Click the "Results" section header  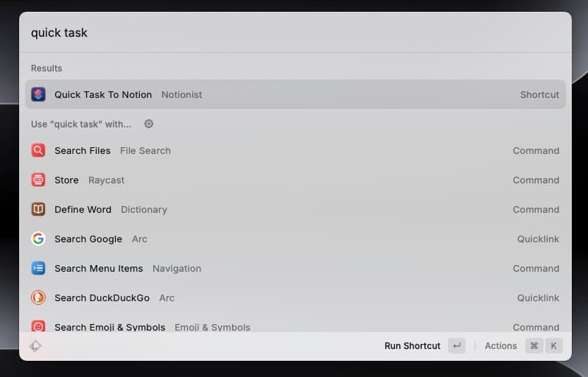[x=46, y=68]
